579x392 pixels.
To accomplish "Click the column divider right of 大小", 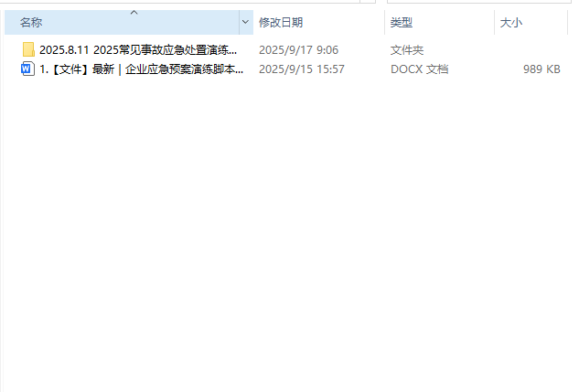I will coord(567,23).
